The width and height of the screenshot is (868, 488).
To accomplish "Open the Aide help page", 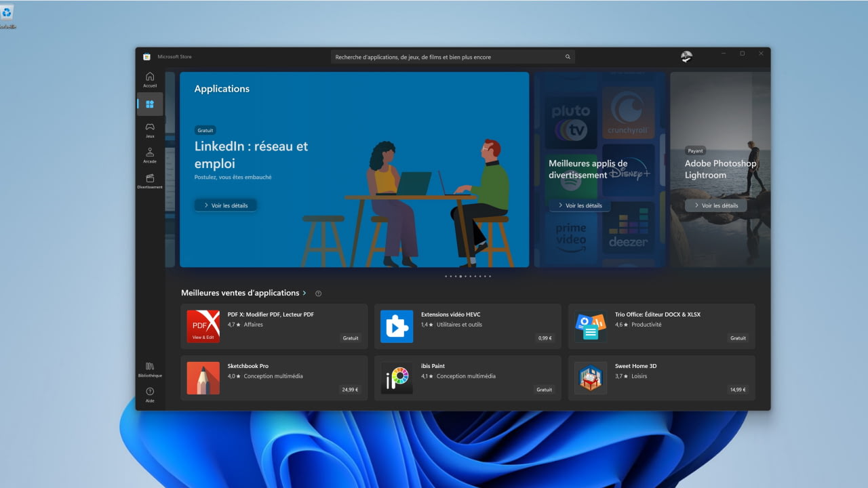I will [x=150, y=394].
